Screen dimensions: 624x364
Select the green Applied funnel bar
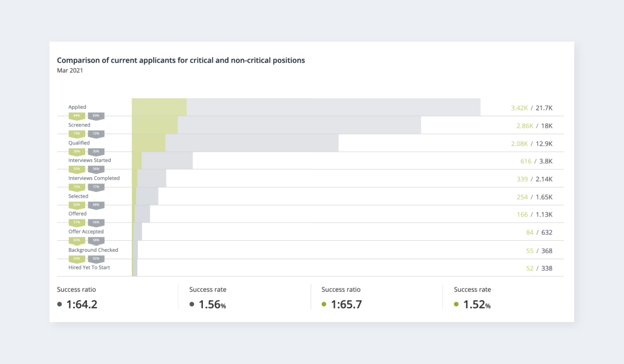tap(159, 107)
